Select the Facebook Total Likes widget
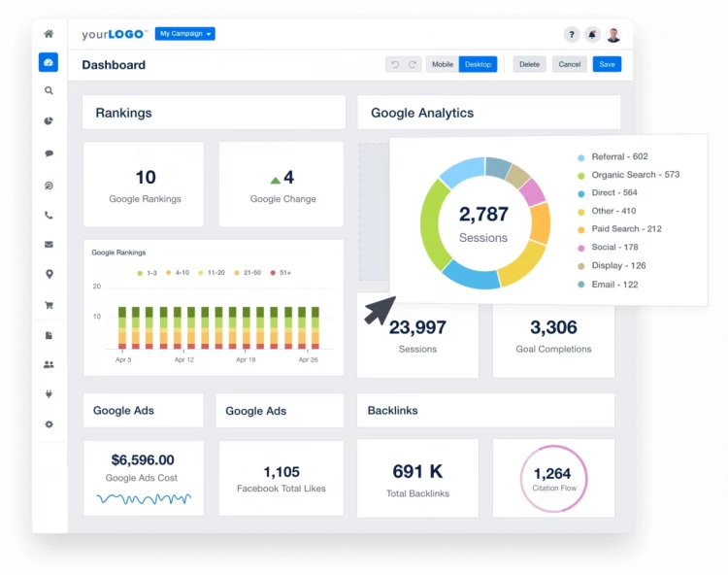Screen dimensions: 728x575 (281, 479)
